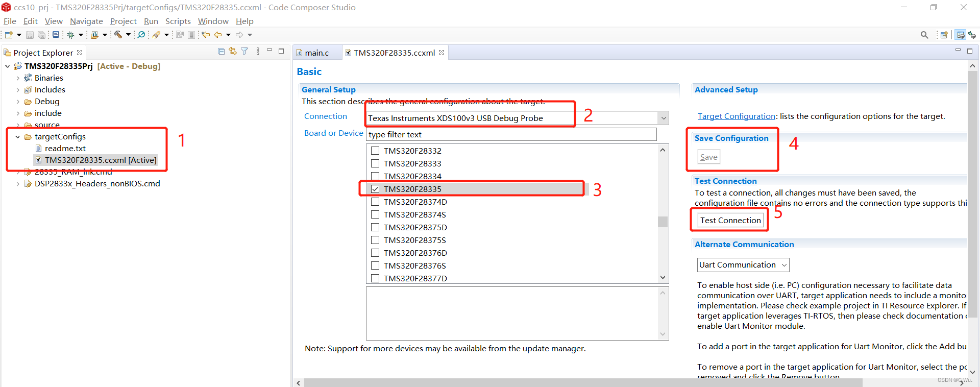Viewport: 980px width, 387px height.
Task: Open the Window menu
Action: (x=213, y=21)
